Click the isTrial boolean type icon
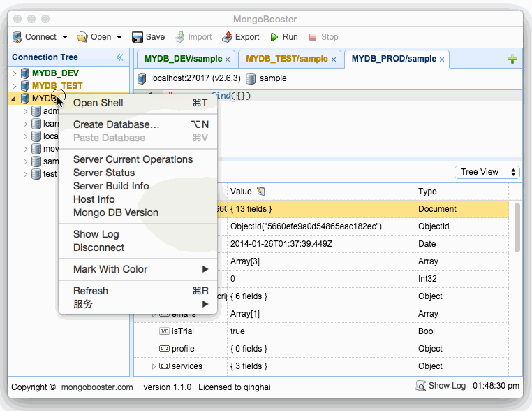532x411 pixels. tap(164, 331)
